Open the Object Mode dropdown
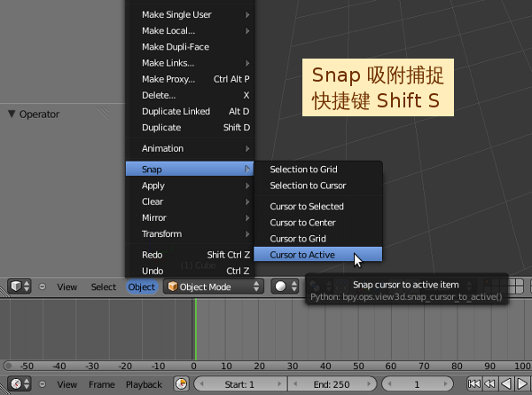Screen dimensions: 532x395 [214, 287]
